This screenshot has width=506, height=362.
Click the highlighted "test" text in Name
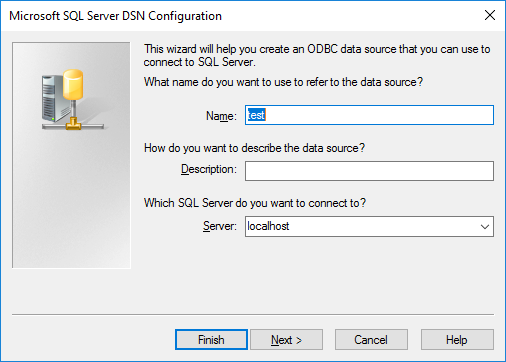256,115
